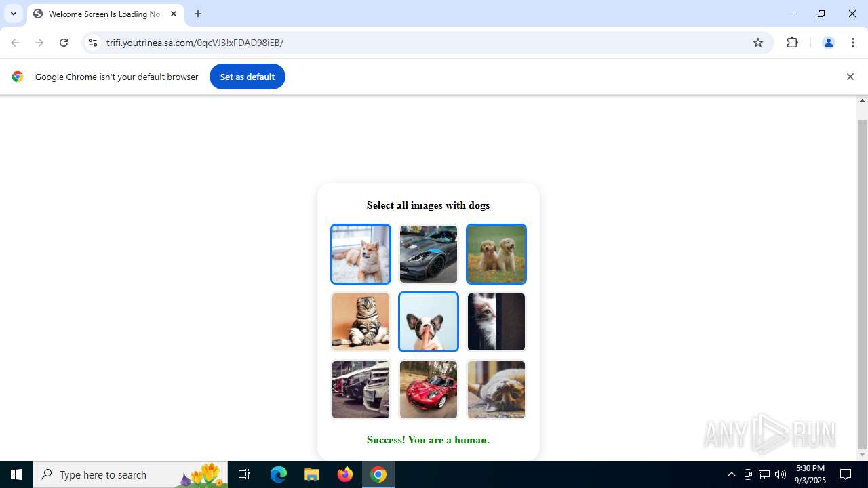Click scrollbar up arrow
This screenshot has width=868, height=488.
click(863, 100)
